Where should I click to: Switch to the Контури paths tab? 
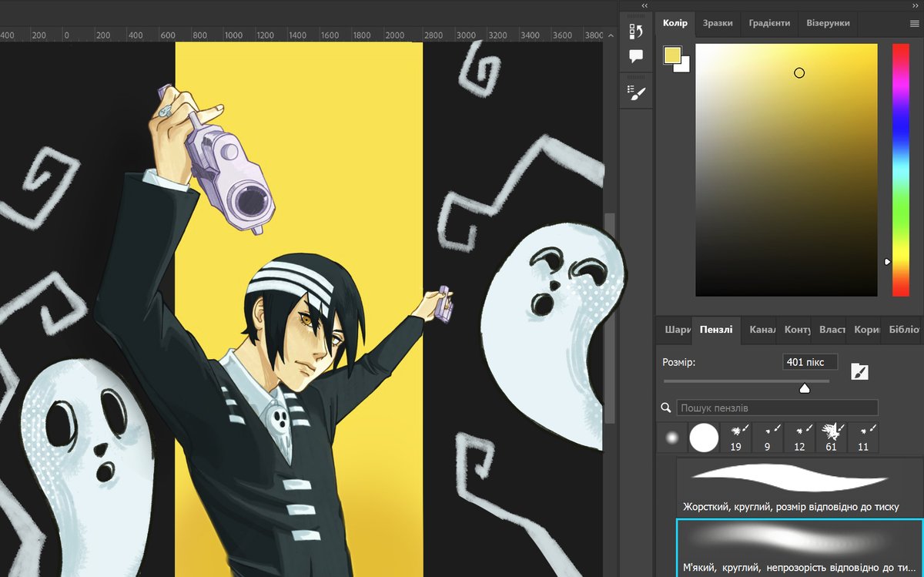(x=795, y=330)
